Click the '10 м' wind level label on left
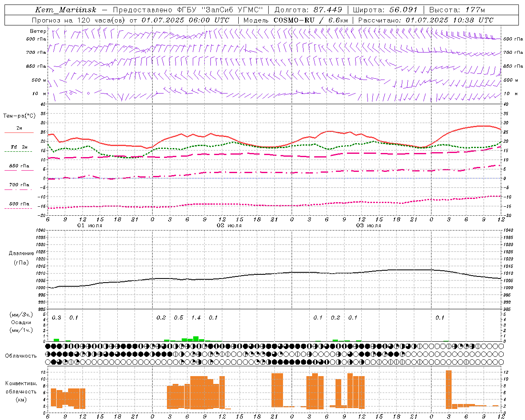The image size is (525, 420). (x=39, y=94)
